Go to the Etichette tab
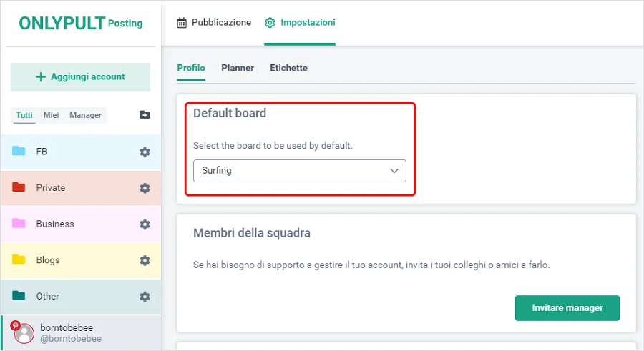Screen dimensions: 644x351 pos(288,68)
